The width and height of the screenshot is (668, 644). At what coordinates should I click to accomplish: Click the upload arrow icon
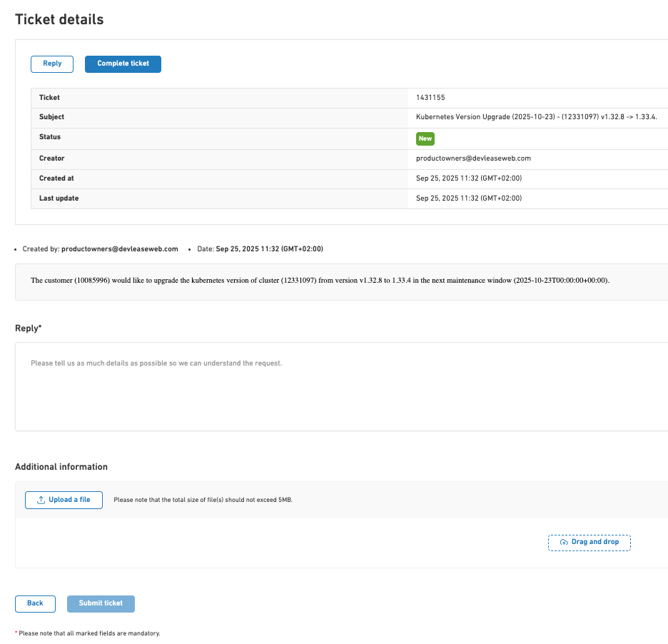41,500
